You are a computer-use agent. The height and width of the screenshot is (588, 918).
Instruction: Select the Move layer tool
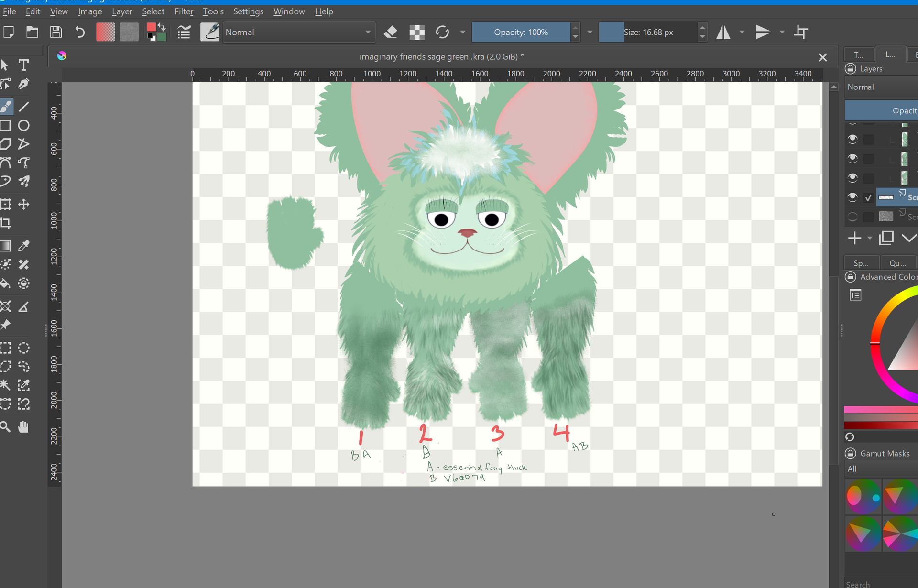click(x=23, y=205)
